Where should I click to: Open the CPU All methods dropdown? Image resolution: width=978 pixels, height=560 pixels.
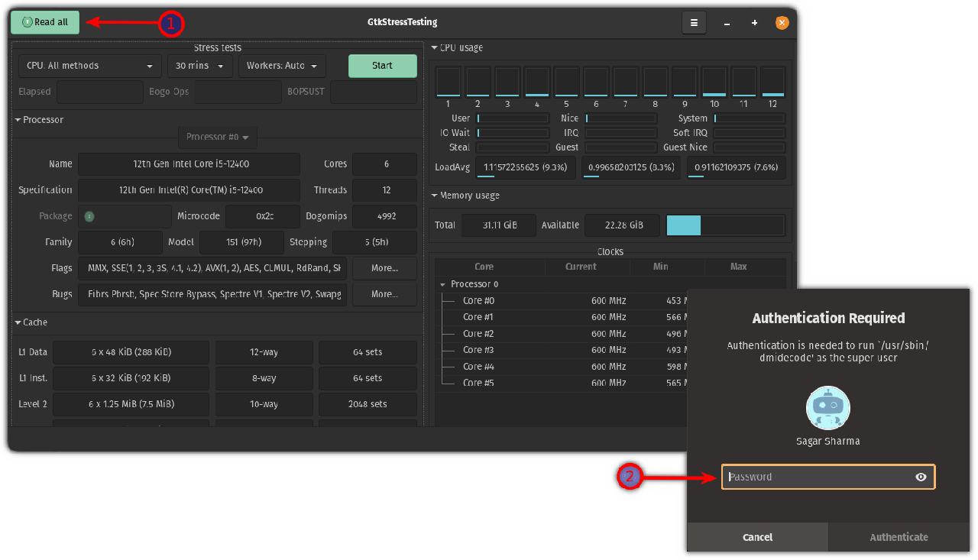pos(89,66)
